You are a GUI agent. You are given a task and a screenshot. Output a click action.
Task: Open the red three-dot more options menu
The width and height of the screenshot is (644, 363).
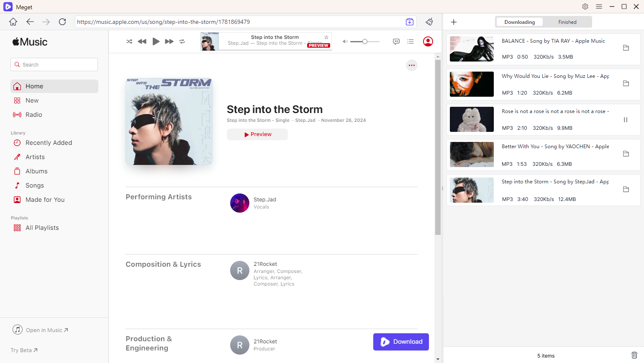pyautogui.click(x=412, y=65)
